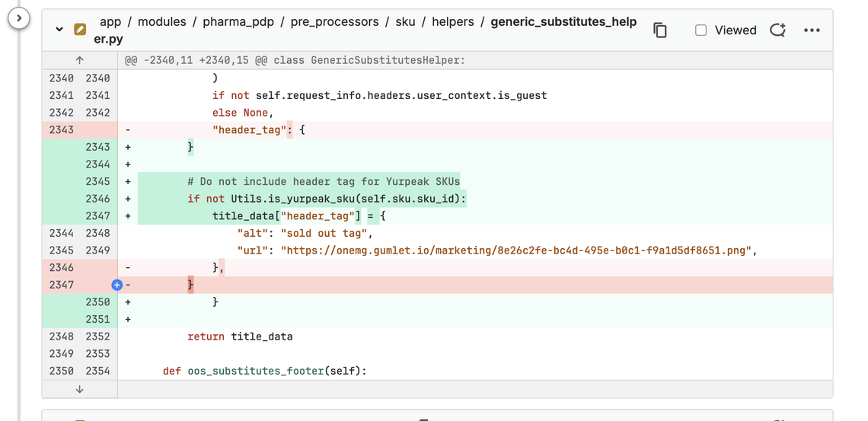This screenshot has height=421, width=868.
Task: Click the orange modified-file icon
Action: [x=80, y=30]
